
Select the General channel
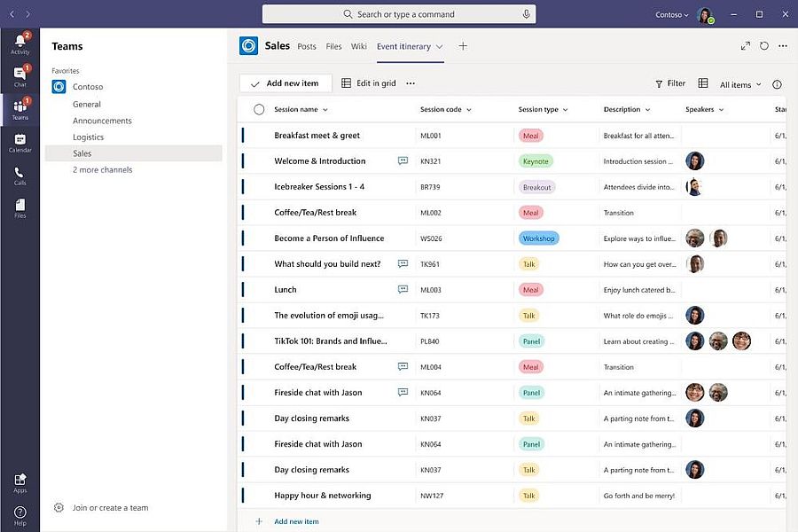click(87, 105)
